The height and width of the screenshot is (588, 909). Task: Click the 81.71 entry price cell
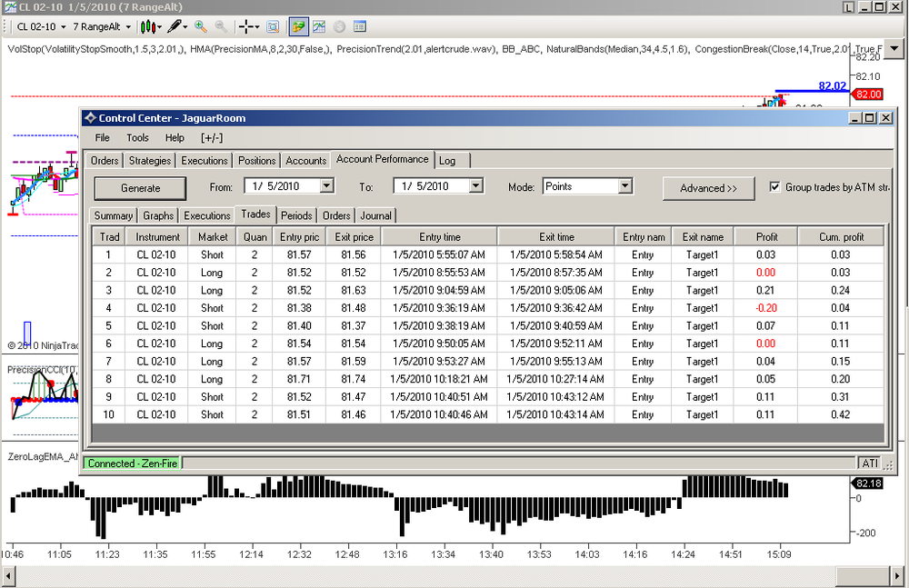[298, 379]
